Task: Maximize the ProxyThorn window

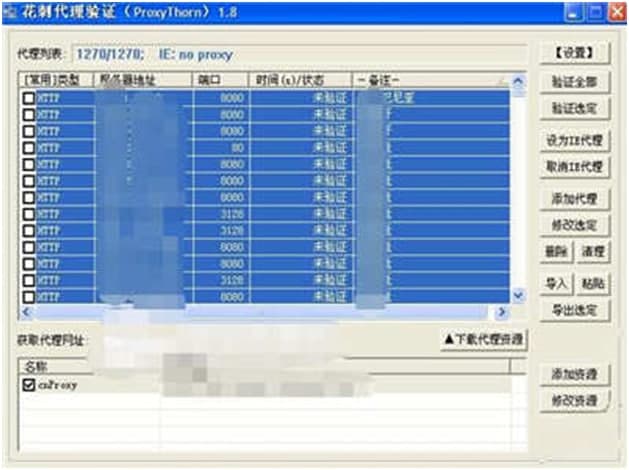Action: pos(595,12)
